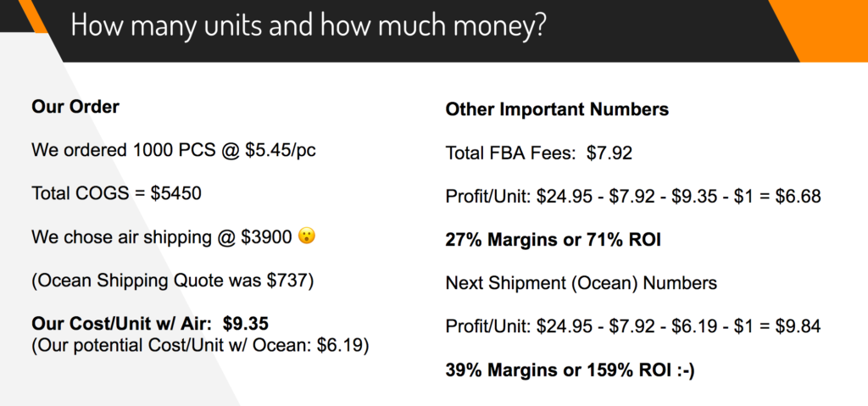
Task: Click the "We ordered 1000 PCS" line
Action: [x=174, y=151]
